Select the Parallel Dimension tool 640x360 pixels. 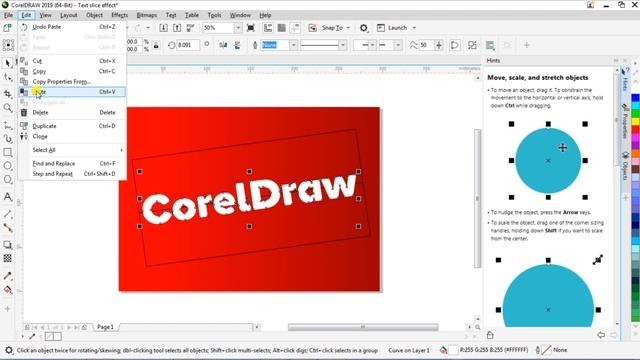pyautogui.click(x=8, y=214)
